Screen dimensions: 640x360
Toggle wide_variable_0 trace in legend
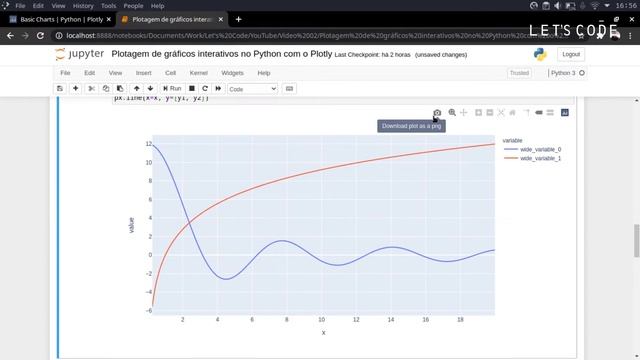[x=533, y=149]
